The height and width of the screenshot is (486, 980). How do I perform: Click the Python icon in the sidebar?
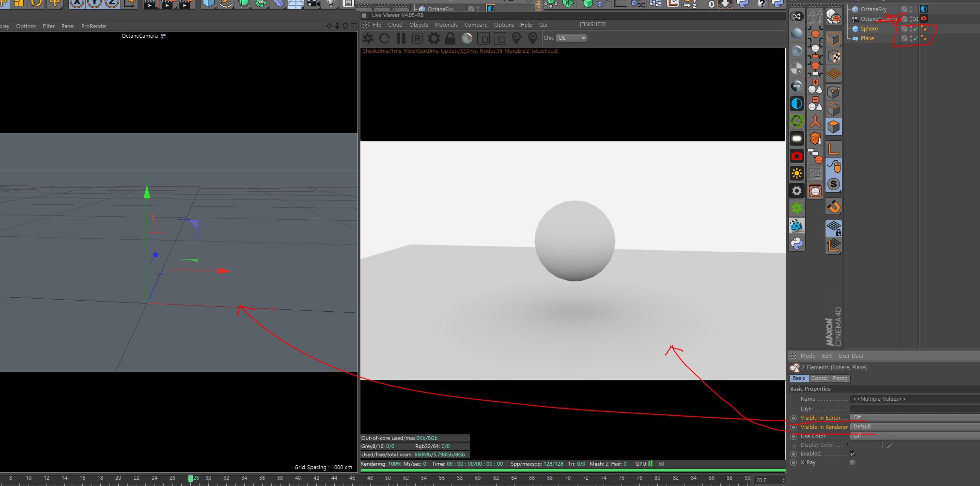pyautogui.click(x=797, y=243)
